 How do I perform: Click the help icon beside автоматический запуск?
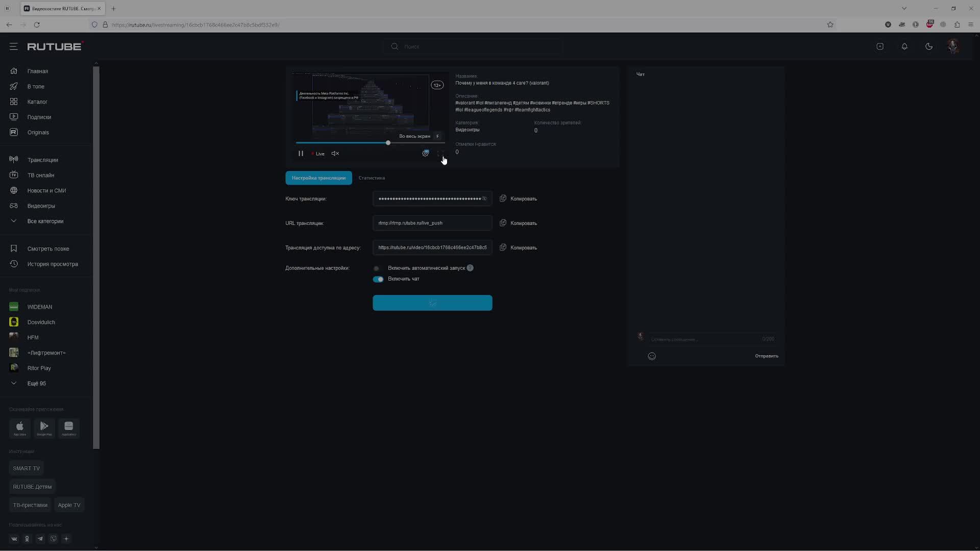point(470,268)
